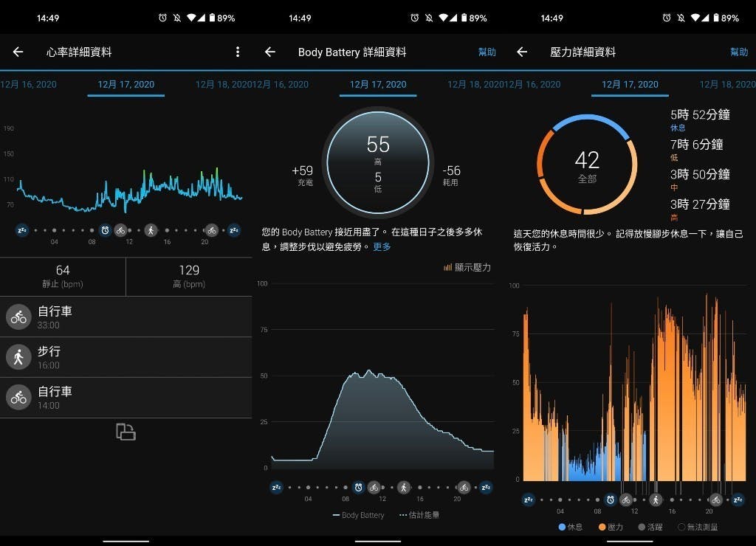Tap the Body Battery gauge showing 55
The image size is (756, 546).
pyautogui.click(x=378, y=162)
